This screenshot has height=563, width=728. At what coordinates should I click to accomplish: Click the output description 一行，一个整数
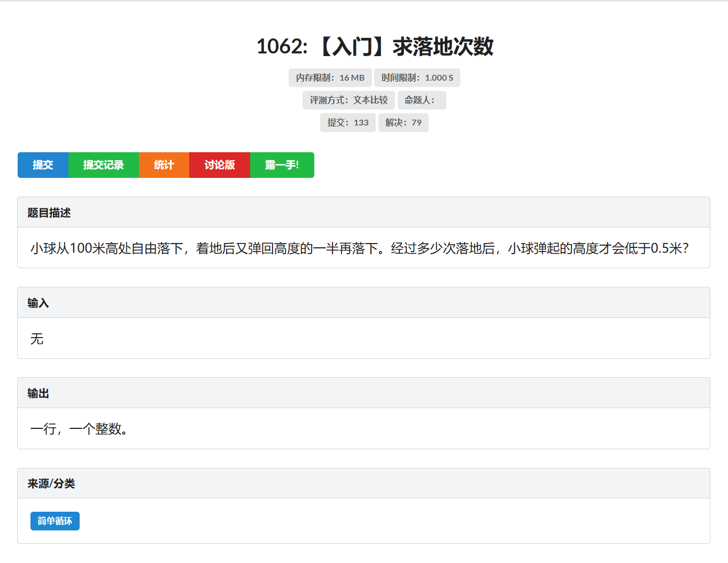pos(79,429)
